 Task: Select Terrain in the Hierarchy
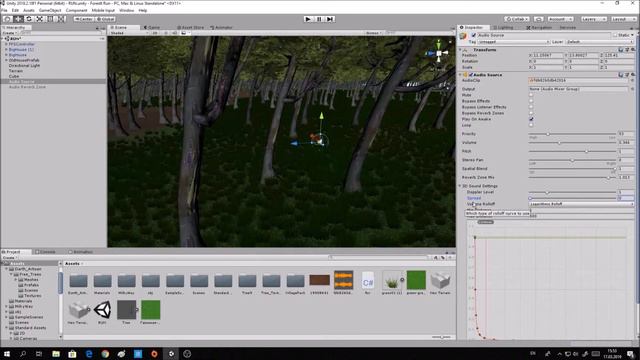[x=16, y=71]
